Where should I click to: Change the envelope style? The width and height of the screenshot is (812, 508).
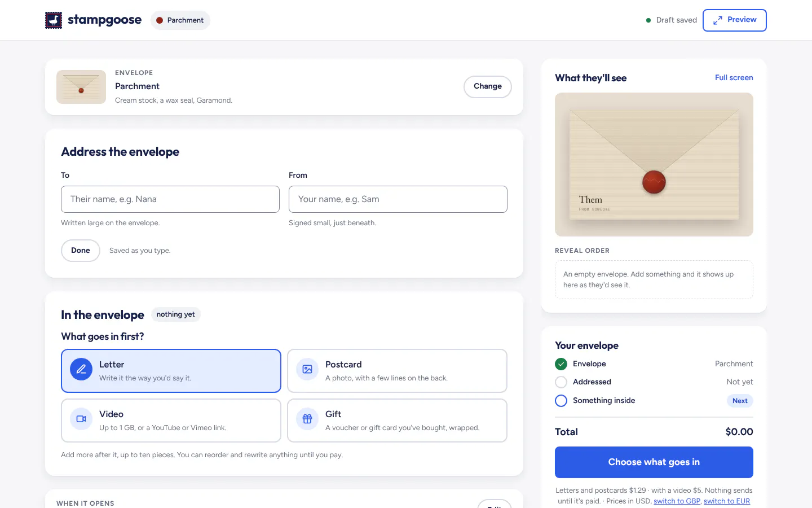click(x=488, y=87)
